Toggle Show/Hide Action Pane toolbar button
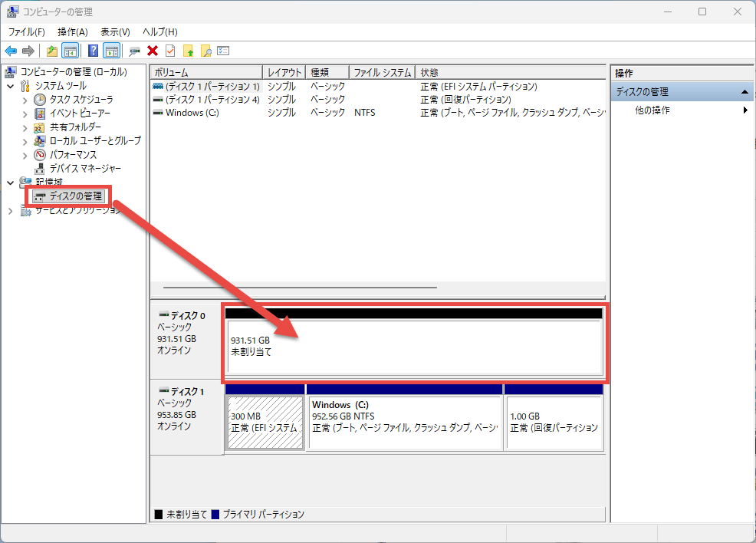 pos(111,51)
